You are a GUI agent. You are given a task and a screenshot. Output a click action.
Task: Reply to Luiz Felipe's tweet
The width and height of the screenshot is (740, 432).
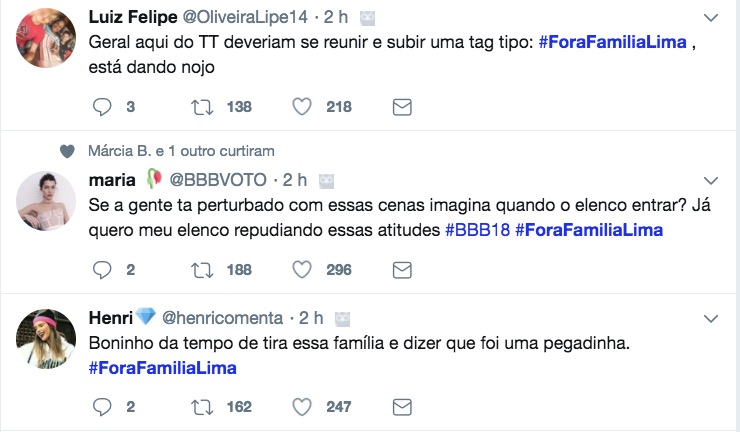[100, 107]
